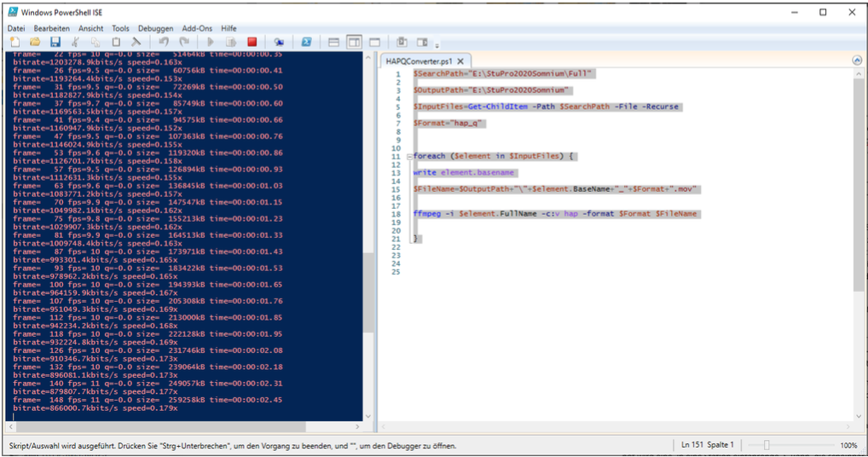Collapse script pane with round arrow button
Viewport: 868px width, 457px height.
coord(857,60)
